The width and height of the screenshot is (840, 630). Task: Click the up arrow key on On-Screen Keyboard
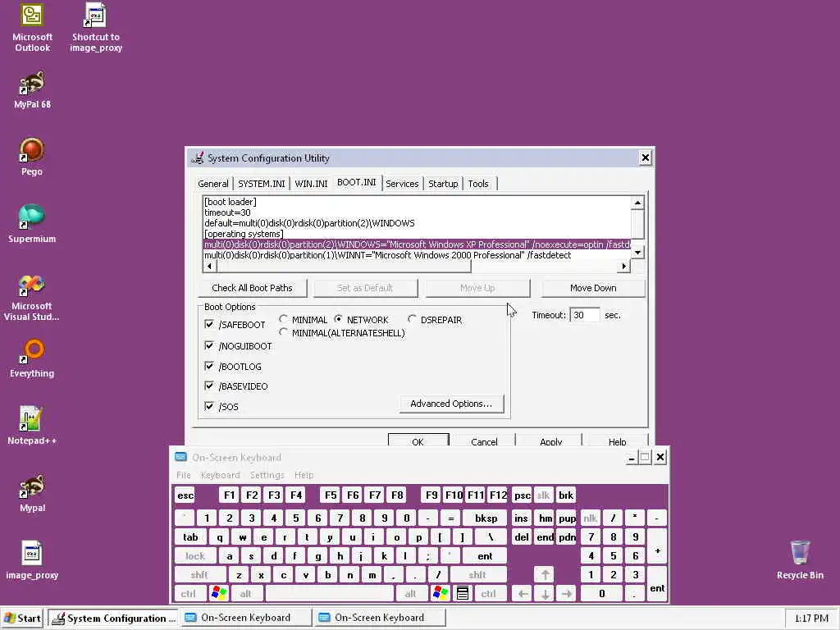click(545, 574)
